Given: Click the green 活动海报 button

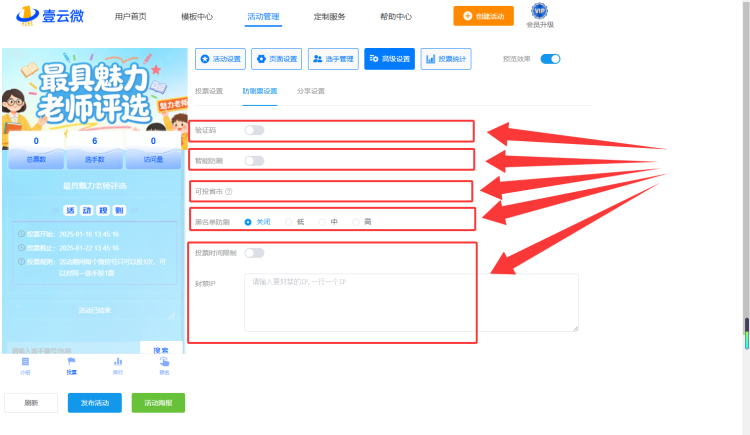Looking at the screenshot, I should tap(158, 403).
